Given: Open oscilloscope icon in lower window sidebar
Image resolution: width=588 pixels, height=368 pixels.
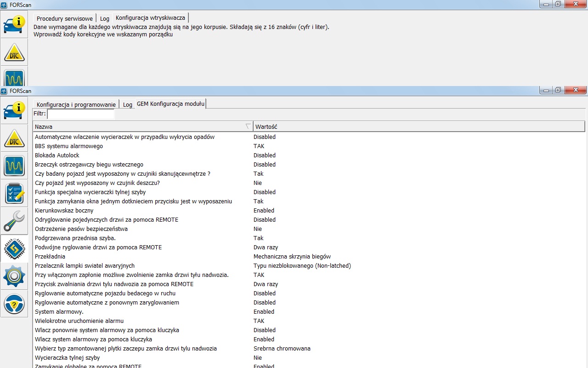Looking at the screenshot, I should click(14, 166).
